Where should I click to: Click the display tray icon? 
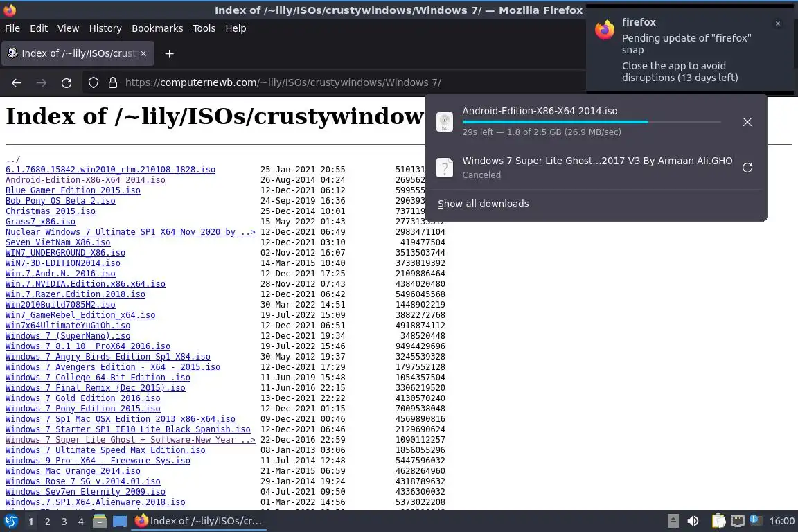(738, 521)
